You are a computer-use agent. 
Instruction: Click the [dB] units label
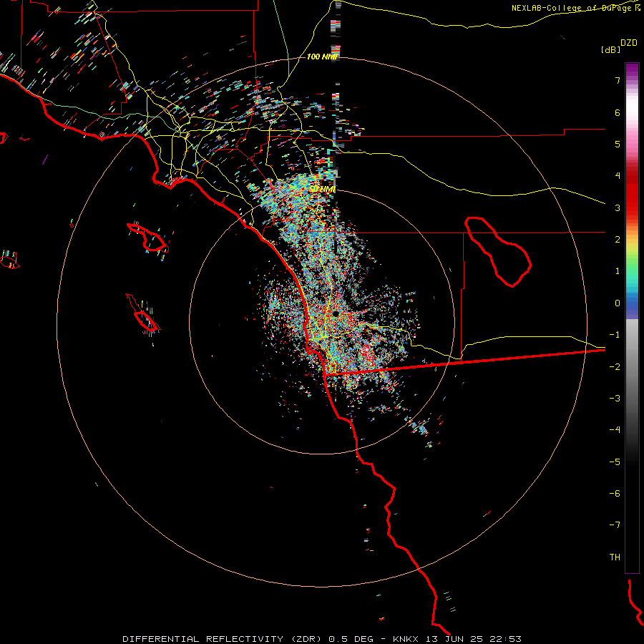pos(611,49)
